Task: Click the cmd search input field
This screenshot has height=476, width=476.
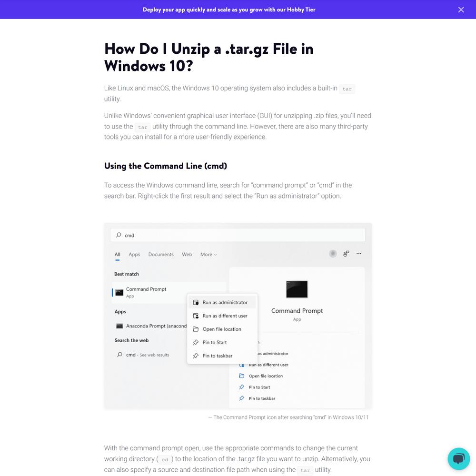Action: 238,235
